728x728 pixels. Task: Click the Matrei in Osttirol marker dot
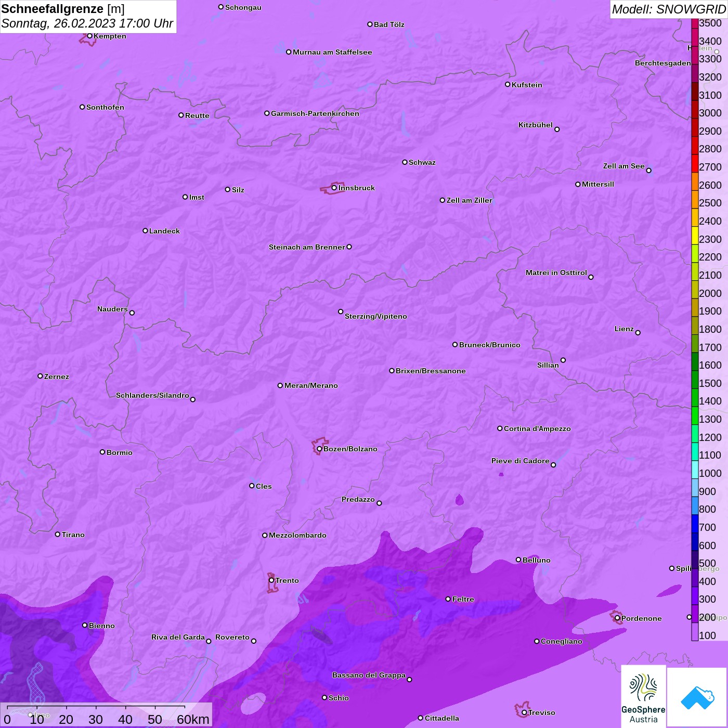(591, 277)
